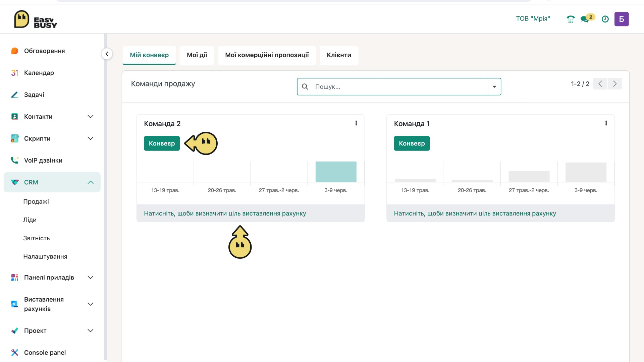Screen dimensions: 644x362
Task: Click the clock activities icon in header
Action: (605, 19)
